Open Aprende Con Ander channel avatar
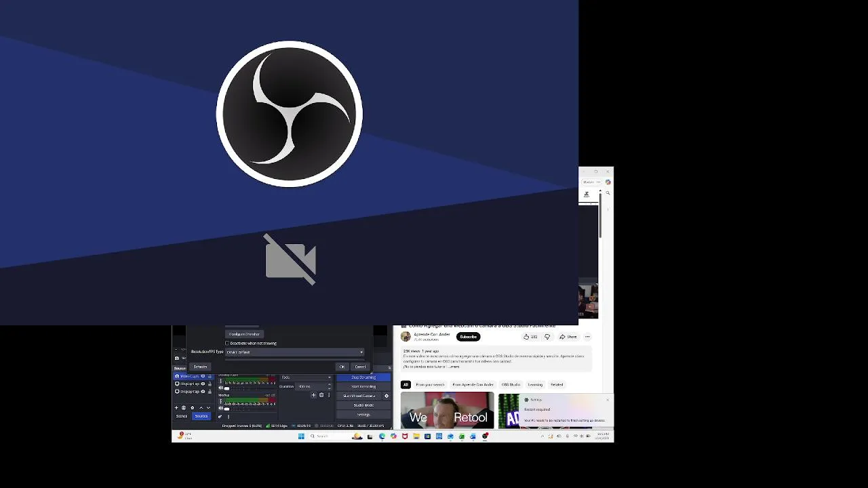This screenshot has height=488, width=868. pos(406,336)
